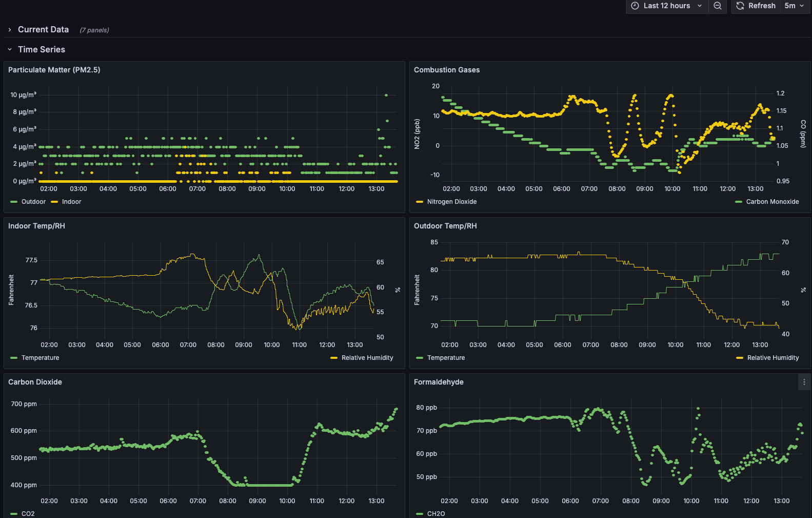The height and width of the screenshot is (518, 812).
Task: Toggle Carbon Monoxide legend item
Action: pos(772,202)
